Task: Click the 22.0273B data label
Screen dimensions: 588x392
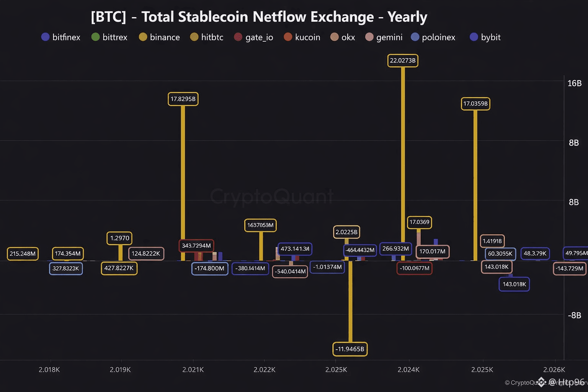Action: 403,60
